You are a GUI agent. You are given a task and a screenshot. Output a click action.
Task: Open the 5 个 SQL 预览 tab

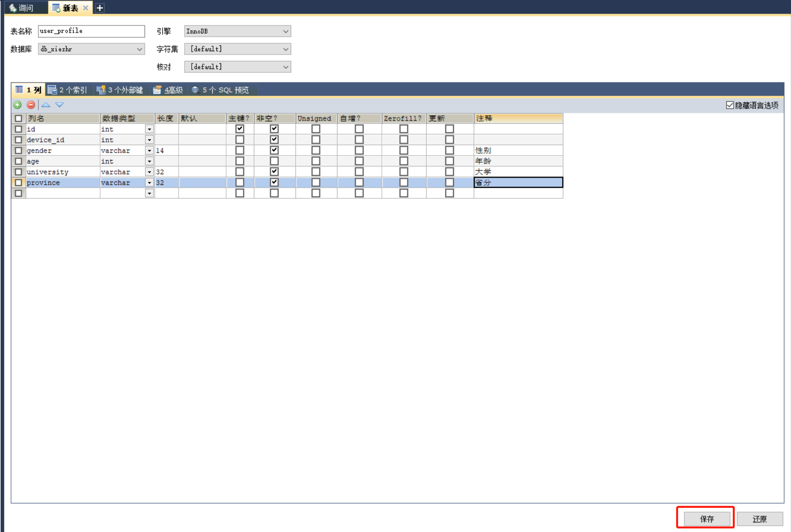click(x=221, y=90)
